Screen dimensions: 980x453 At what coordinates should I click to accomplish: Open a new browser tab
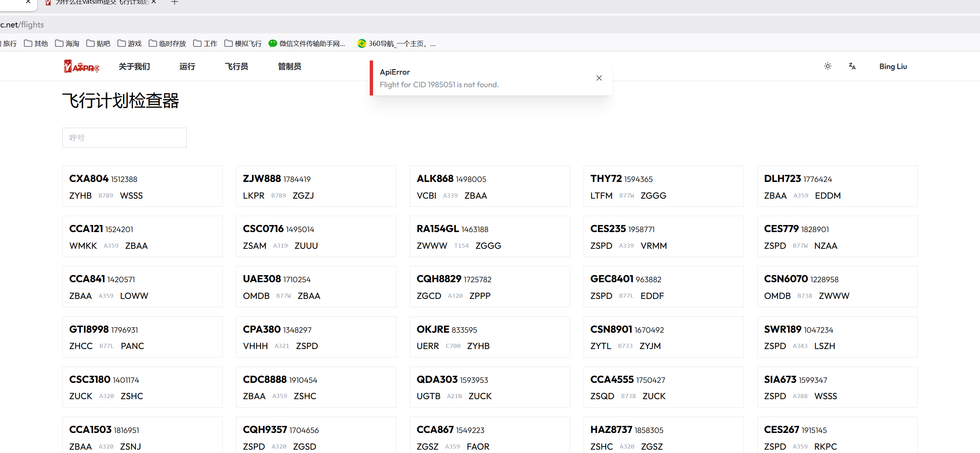coord(174,3)
